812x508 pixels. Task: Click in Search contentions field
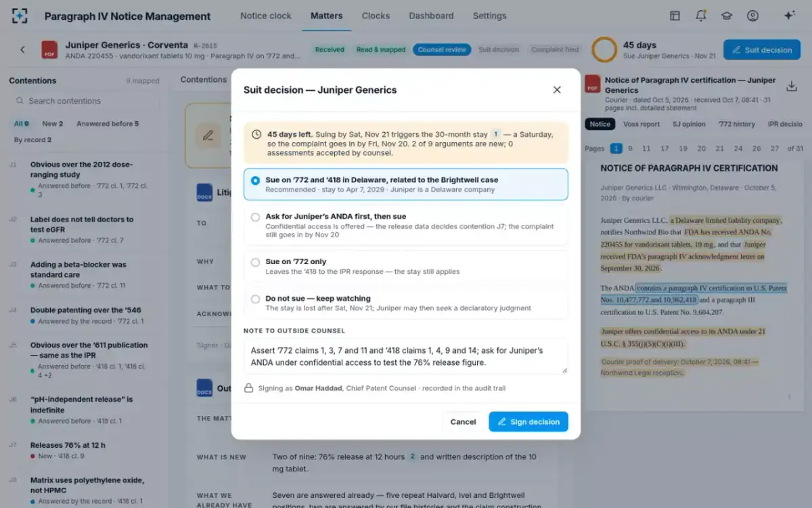click(86, 101)
